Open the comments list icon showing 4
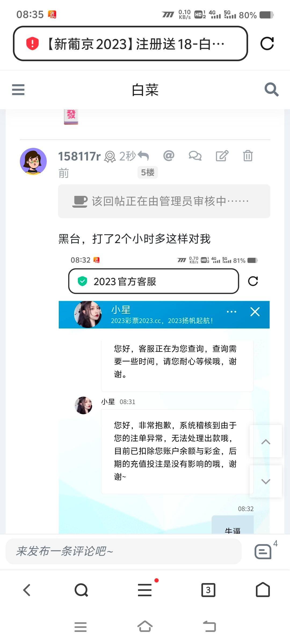Image resolution: width=290 pixels, height=644 pixels. (x=263, y=552)
